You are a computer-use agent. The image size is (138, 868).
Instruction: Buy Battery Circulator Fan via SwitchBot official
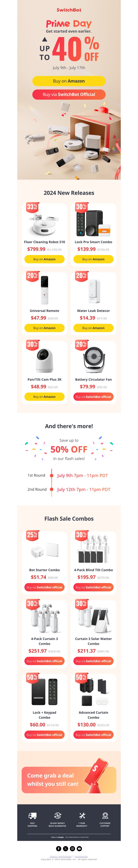pyautogui.click(x=93, y=397)
